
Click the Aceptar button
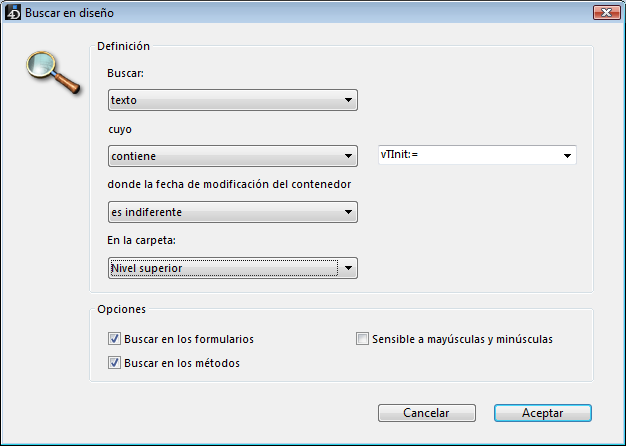pyautogui.click(x=542, y=413)
